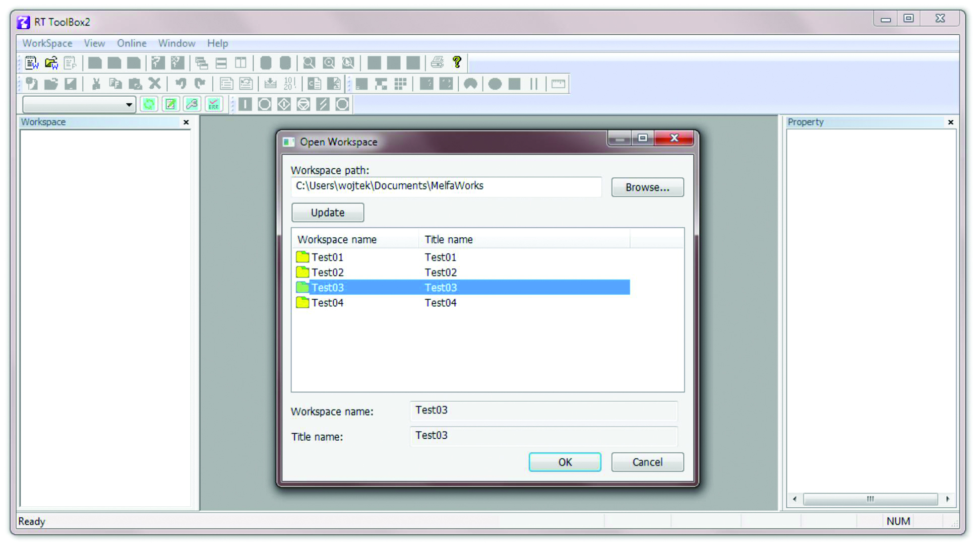Close the Open Workspace dialog with red X

(x=674, y=138)
